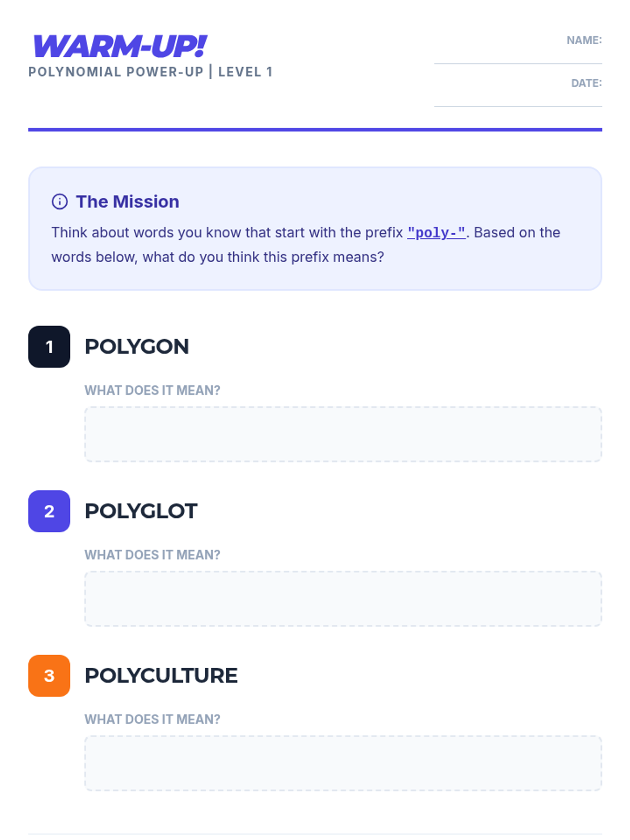630x840 pixels.
Task: Click "What does it mean?" under POLYGLOT
Action: (x=152, y=554)
